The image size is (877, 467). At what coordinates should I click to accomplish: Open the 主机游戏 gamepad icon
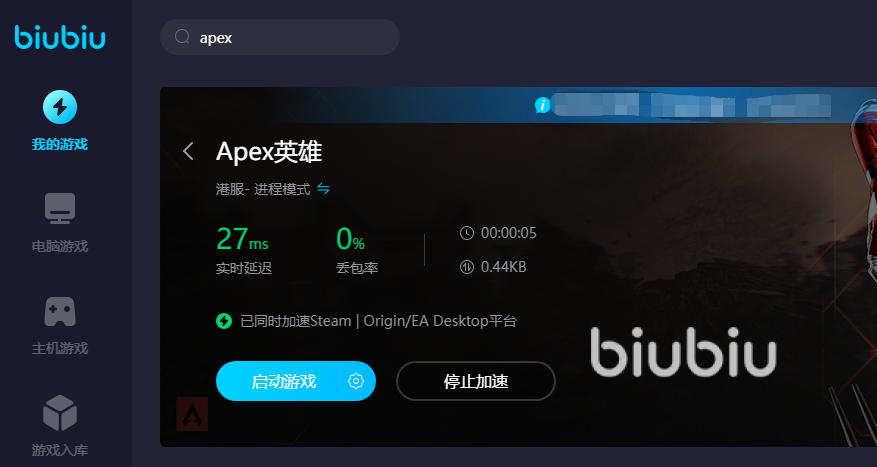point(60,312)
